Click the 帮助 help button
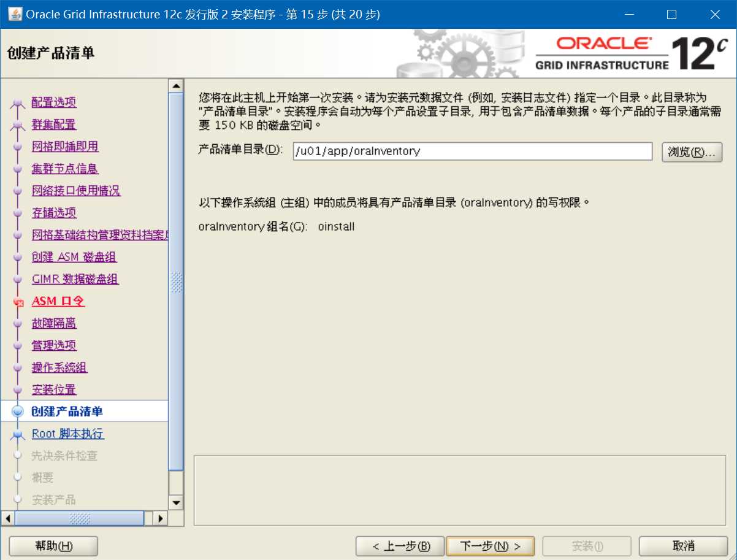 pyautogui.click(x=54, y=546)
